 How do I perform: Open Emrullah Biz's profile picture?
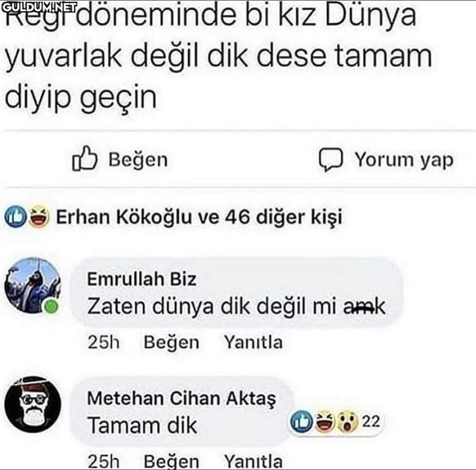pyautogui.click(x=33, y=285)
